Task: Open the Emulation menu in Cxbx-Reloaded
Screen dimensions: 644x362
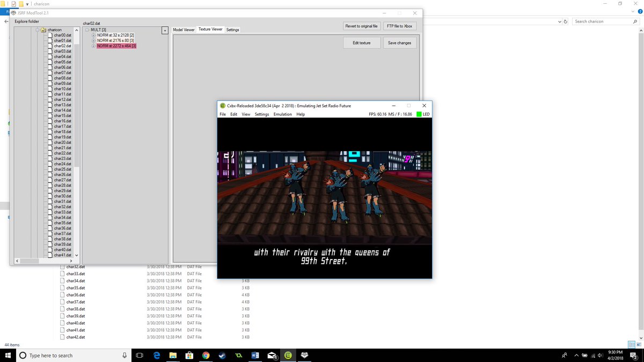Action: pos(283,114)
